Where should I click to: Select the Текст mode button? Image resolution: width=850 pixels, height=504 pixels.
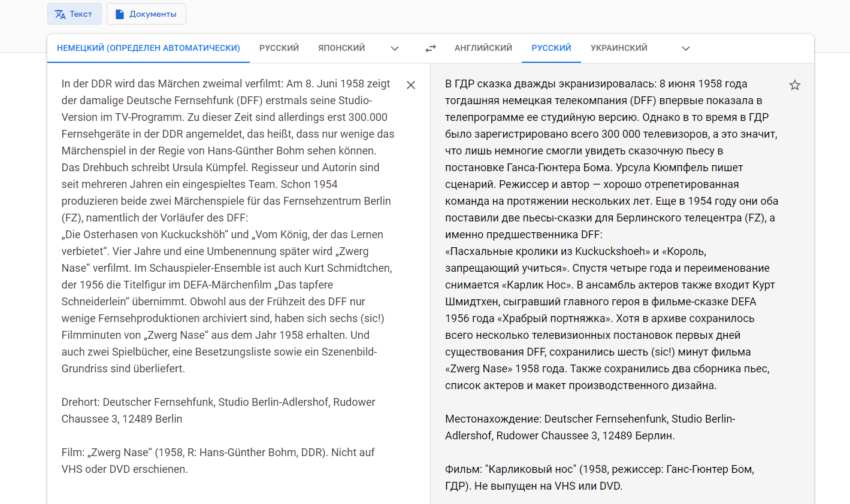pos(74,14)
